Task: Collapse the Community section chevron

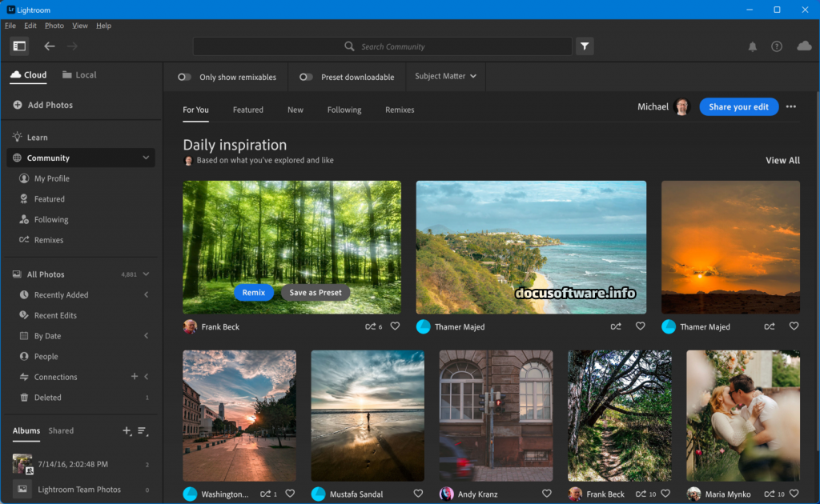Action: [146, 158]
